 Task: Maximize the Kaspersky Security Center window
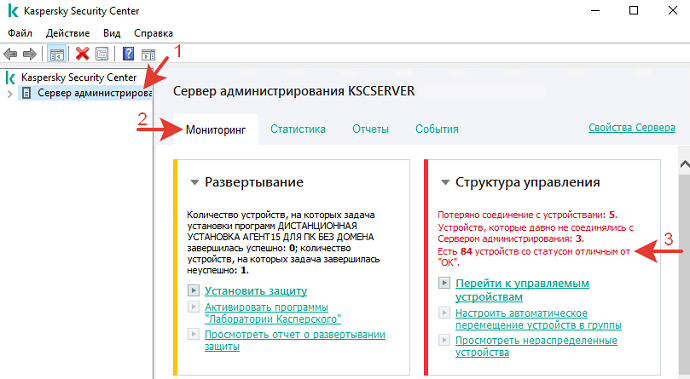pos(633,11)
